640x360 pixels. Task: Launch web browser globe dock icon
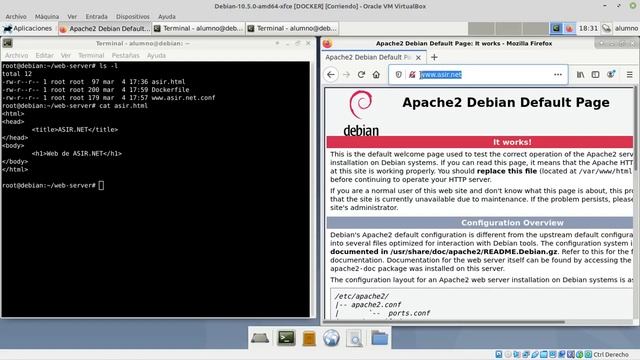click(x=331, y=338)
